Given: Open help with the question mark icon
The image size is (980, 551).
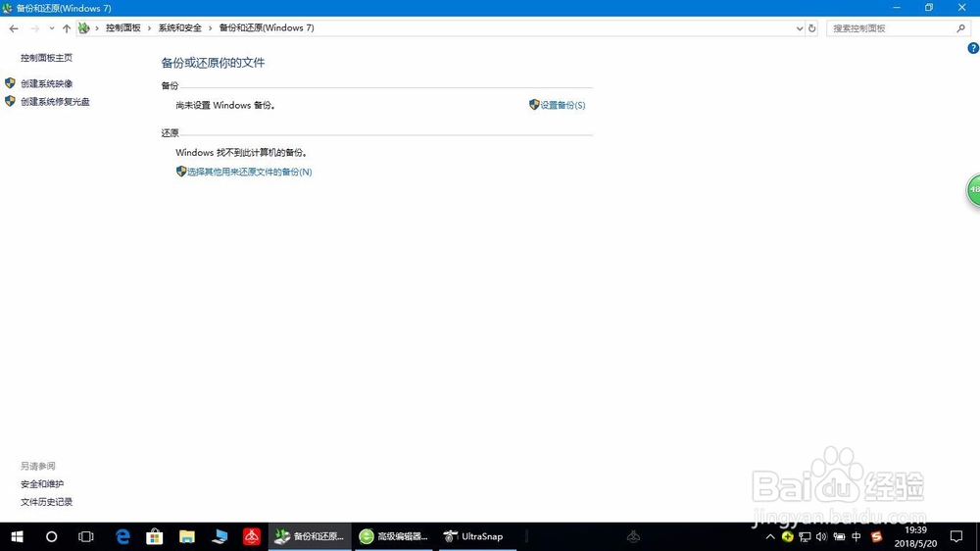Looking at the screenshot, I should [x=973, y=48].
